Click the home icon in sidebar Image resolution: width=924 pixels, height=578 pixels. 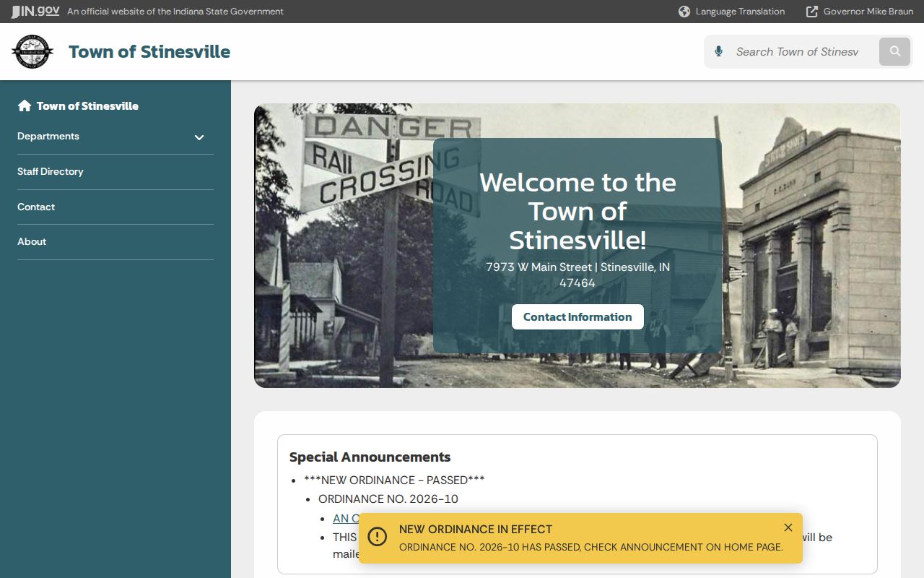(25, 105)
